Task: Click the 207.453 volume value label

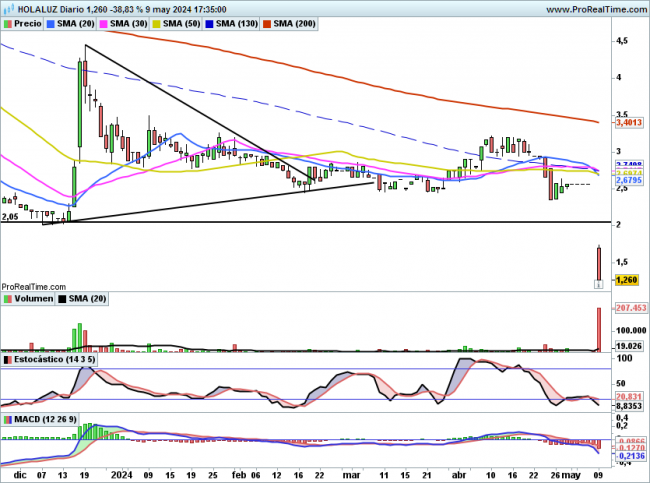Action: 629,311
